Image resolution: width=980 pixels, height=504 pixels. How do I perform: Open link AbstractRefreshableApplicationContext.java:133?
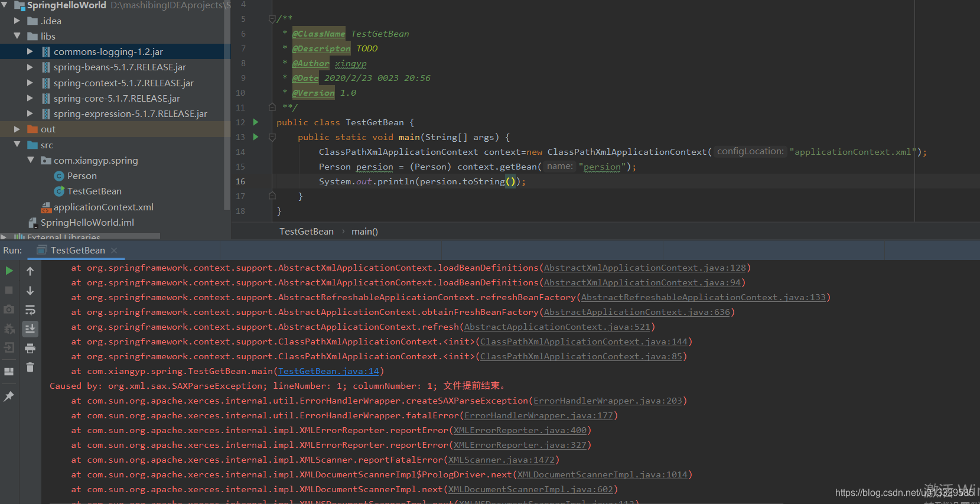point(704,297)
